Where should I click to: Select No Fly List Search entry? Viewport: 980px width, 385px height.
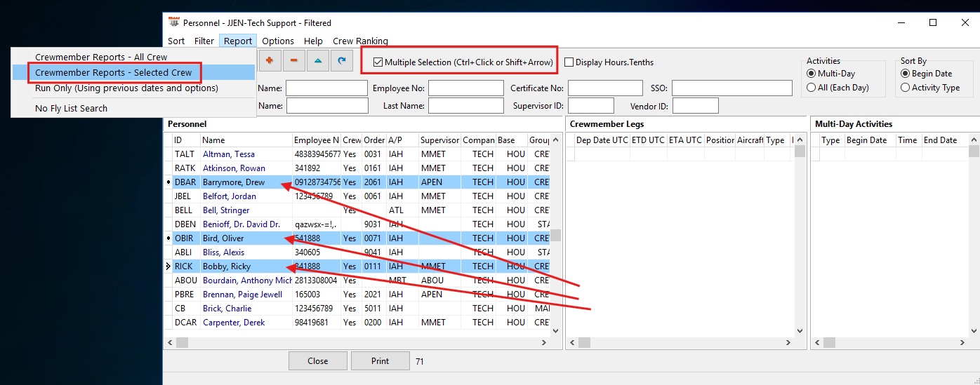point(72,108)
